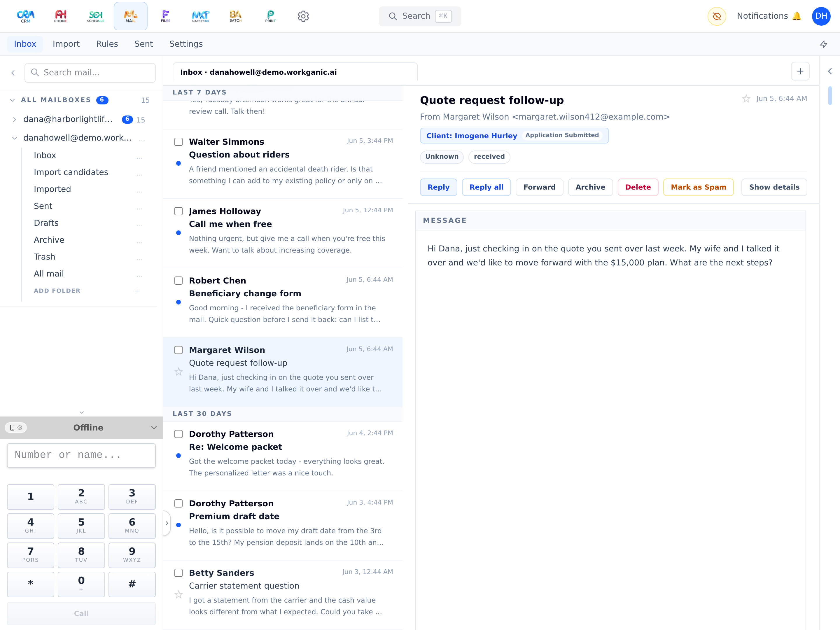Click the Delete button

coord(638,187)
